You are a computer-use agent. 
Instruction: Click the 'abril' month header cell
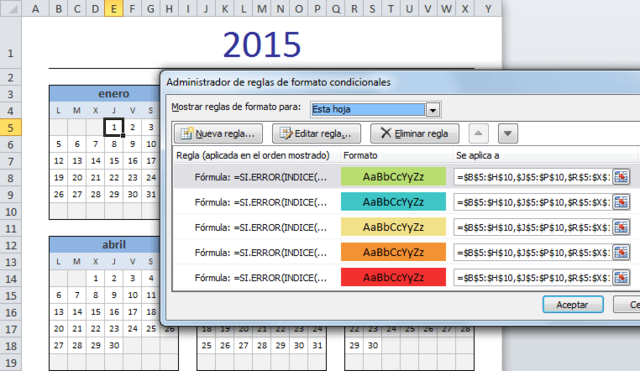[x=113, y=245]
